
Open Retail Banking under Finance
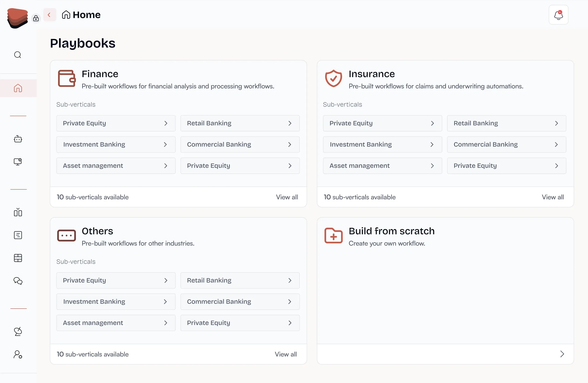240,123
